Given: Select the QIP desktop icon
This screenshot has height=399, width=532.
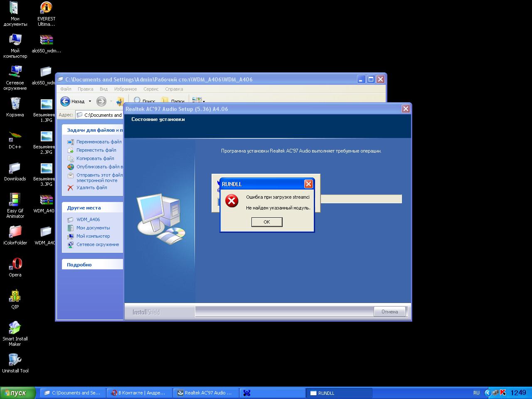Looking at the screenshot, I should point(15,299).
